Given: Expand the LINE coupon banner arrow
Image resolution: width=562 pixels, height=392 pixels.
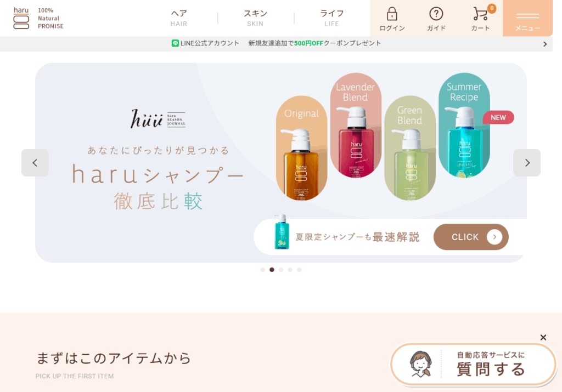Looking at the screenshot, I should tap(545, 44).
